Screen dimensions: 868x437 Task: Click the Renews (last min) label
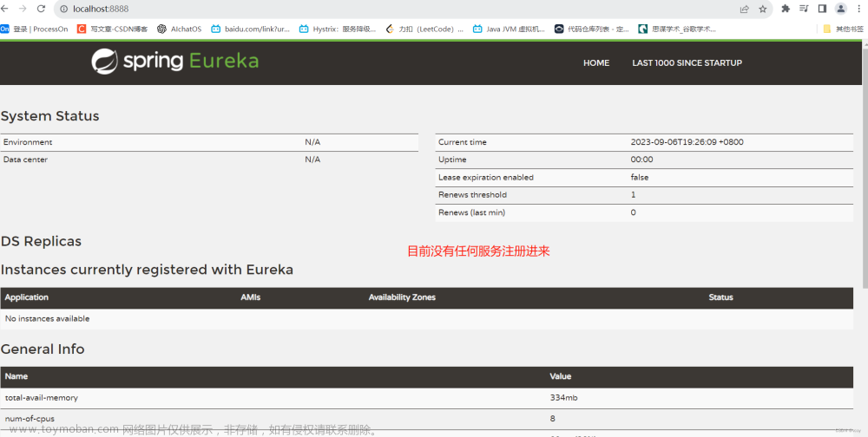[x=471, y=212]
